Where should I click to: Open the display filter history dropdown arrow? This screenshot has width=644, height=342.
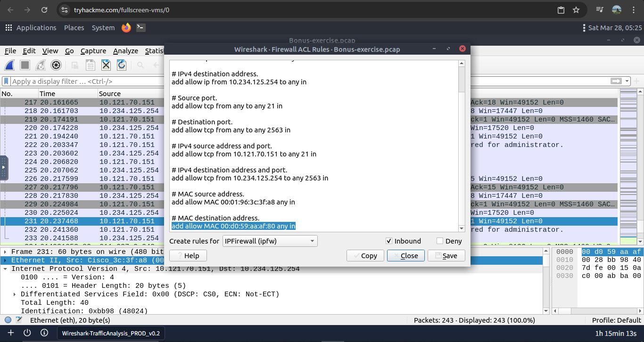click(x=627, y=81)
